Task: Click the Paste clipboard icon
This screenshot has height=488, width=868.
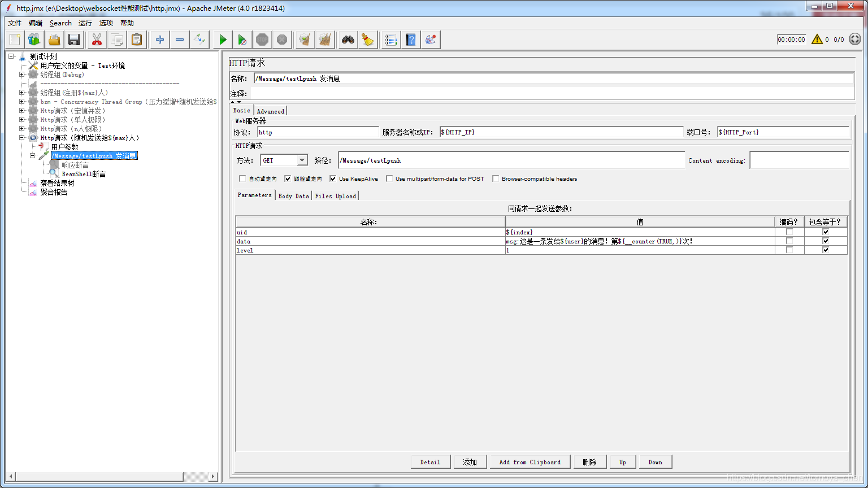Action: tap(137, 40)
